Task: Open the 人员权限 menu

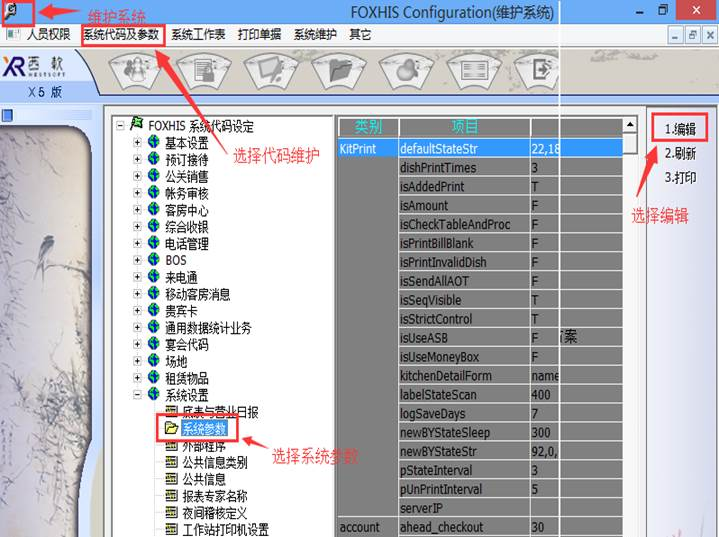Action: (x=48, y=34)
